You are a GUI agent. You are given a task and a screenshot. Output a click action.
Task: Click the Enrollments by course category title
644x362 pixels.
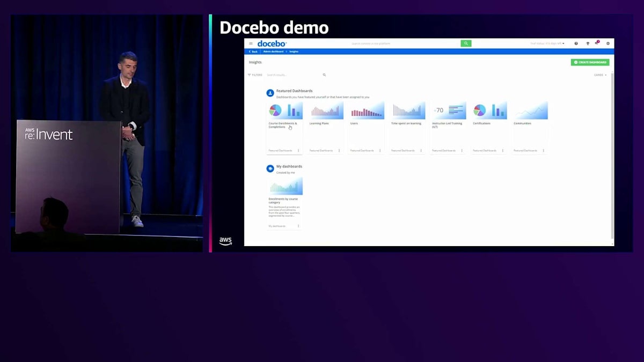click(283, 201)
